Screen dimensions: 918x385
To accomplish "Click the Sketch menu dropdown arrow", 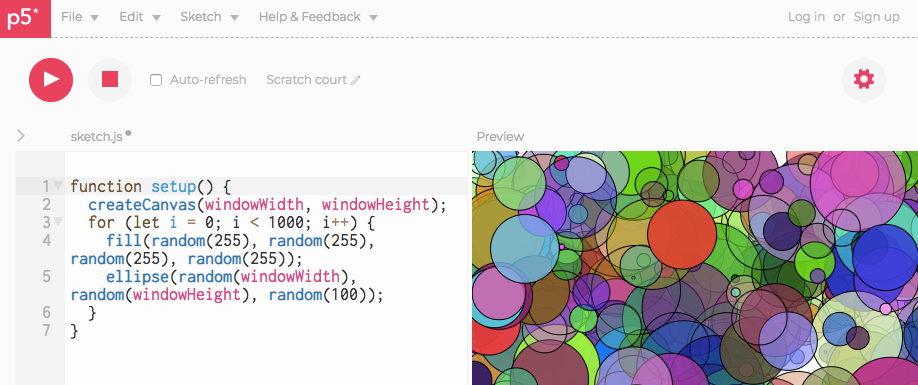I will [x=234, y=18].
